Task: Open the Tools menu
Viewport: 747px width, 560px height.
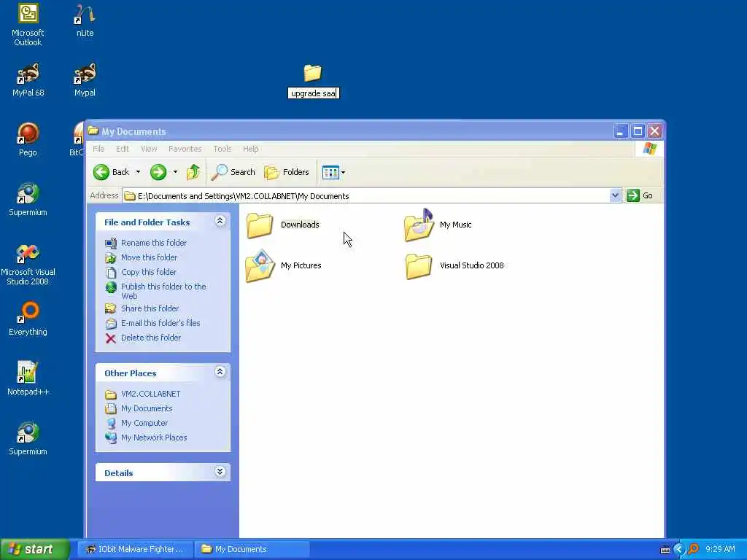Action: pyautogui.click(x=222, y=149)
